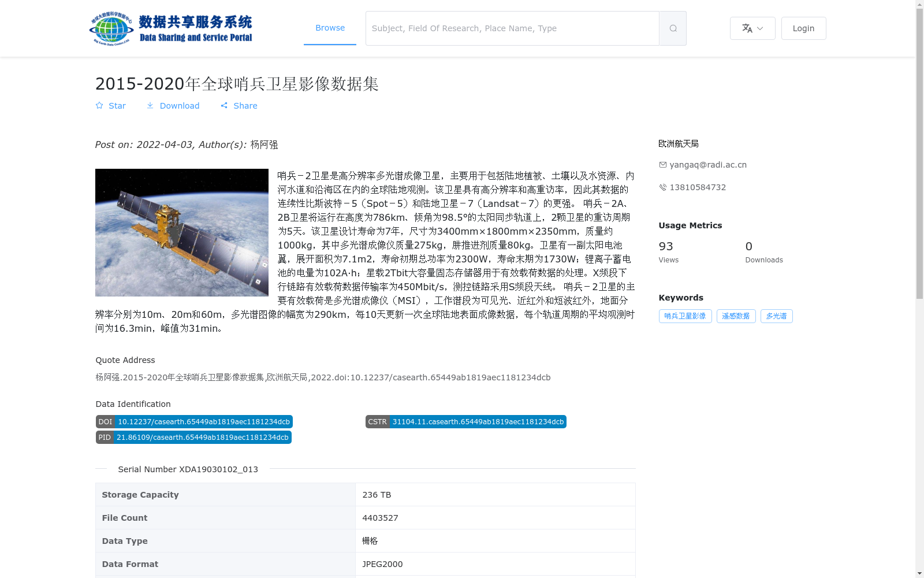
Task: Click the scrollbar down arrow
Action: point(919,573)
